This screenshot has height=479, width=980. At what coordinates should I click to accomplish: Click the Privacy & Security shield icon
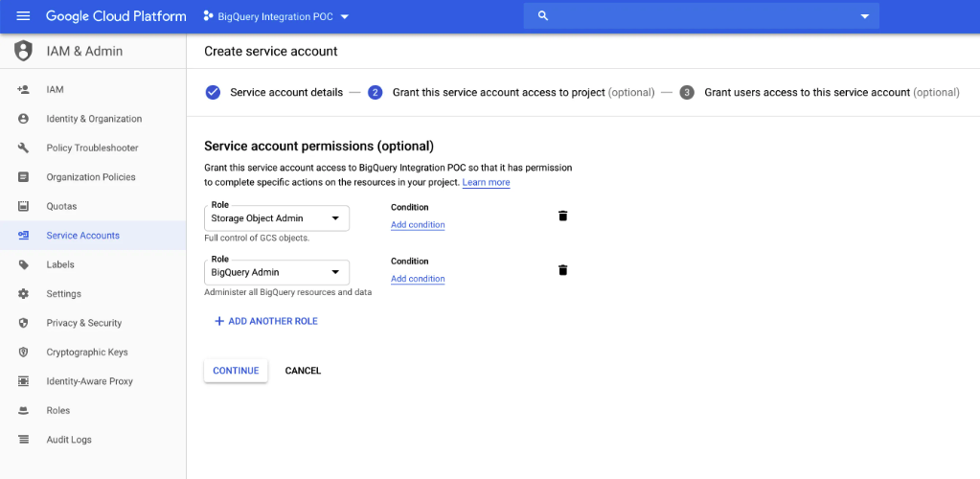tap(23, 323)
